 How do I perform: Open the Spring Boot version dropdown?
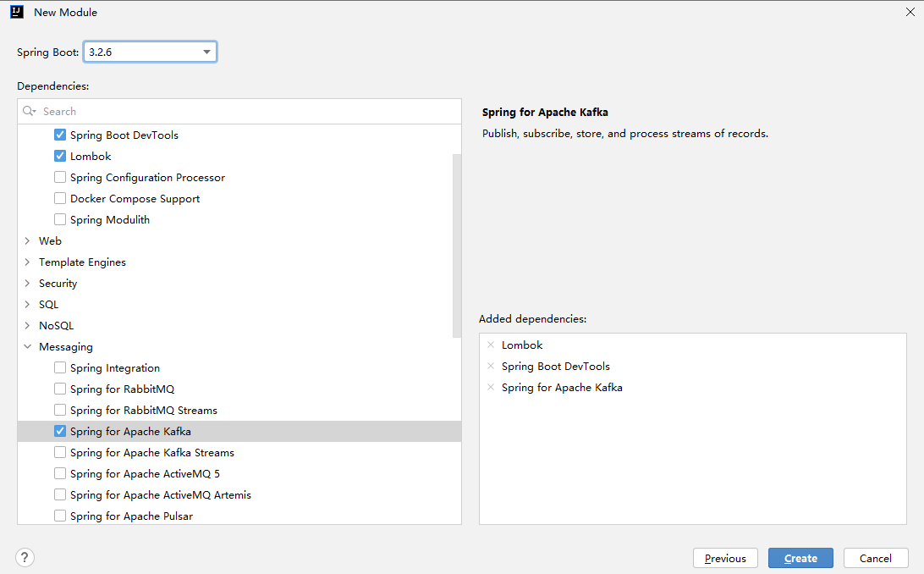pos(206,52)
